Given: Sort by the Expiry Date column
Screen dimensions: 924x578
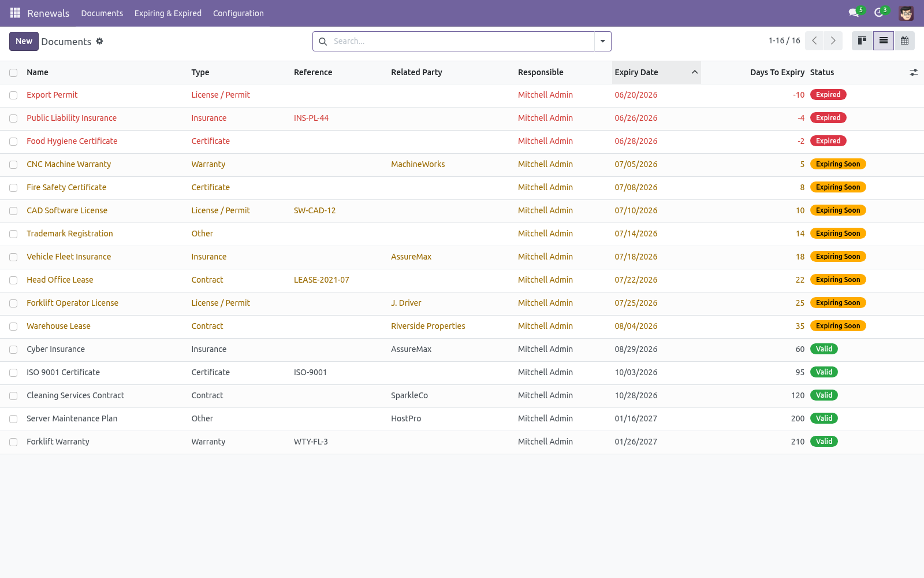Looking at the screenshot, I should tap(656, 72).
